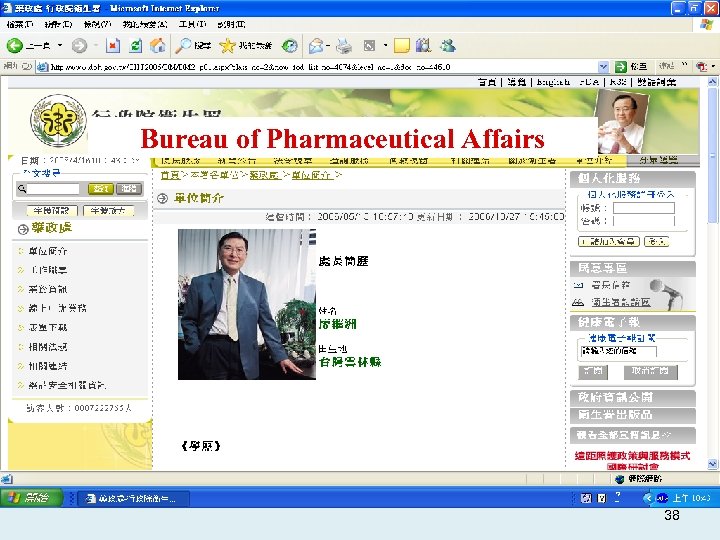This screenshot has height=540, width=720.
Task: Click the password input field in login panel
Action: coord(644,221)
